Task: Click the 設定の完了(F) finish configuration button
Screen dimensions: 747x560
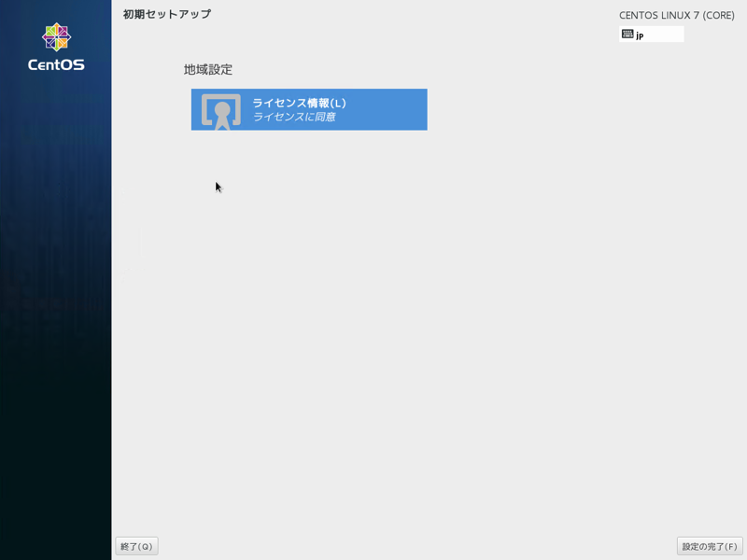Action: (x=710, y=546)
